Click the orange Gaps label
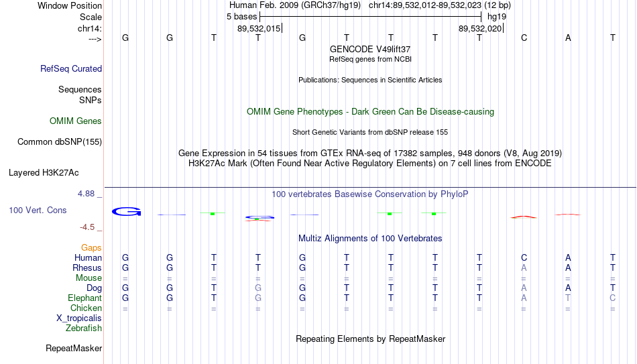This screenshot has width=637, height=364. click(x=91, y=248)
